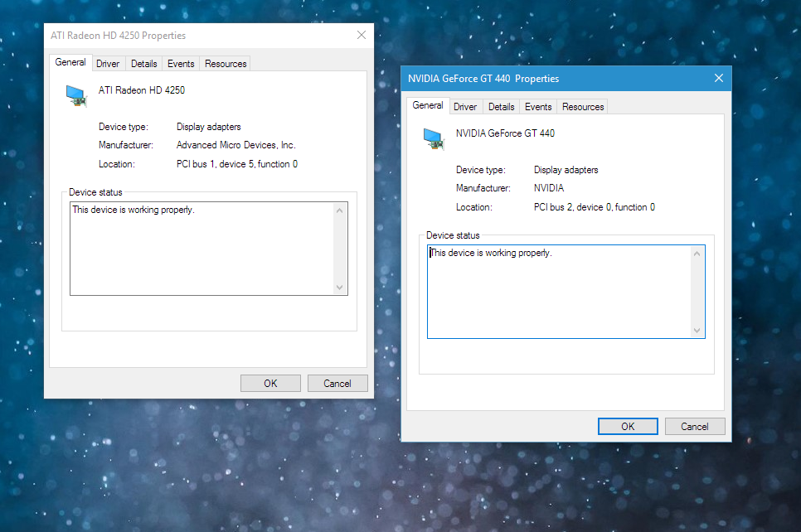This screenshot has width=801, height=532.
Task: Select General tab in ATI Radeon properties
Action: point(70,62)
